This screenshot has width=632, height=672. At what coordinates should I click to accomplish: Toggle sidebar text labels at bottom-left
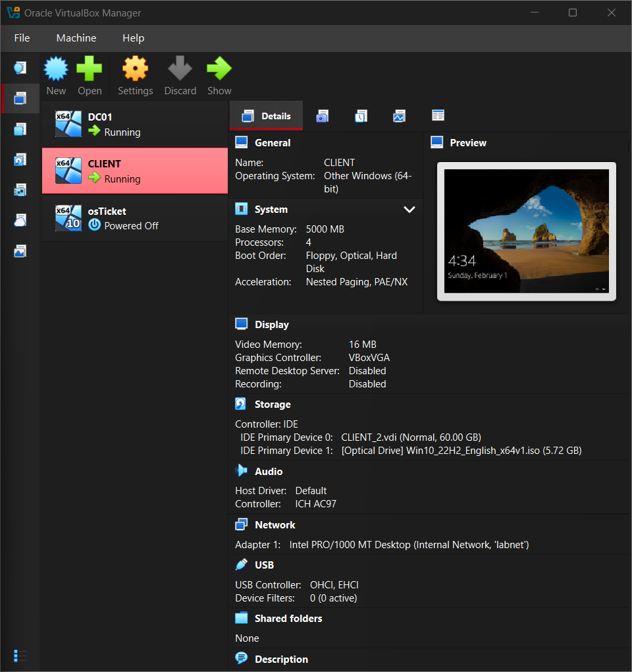click(x=20, y=656)
